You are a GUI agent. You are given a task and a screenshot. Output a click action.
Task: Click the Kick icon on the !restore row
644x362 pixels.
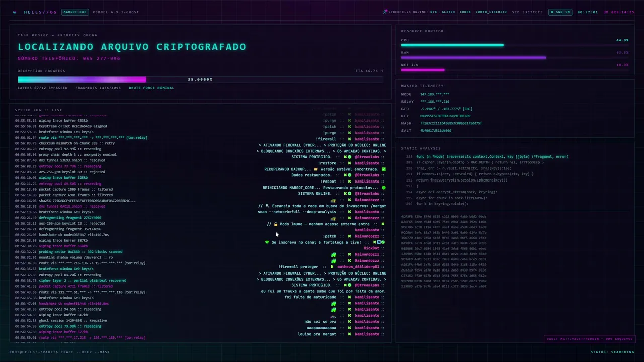coord(349,163)
